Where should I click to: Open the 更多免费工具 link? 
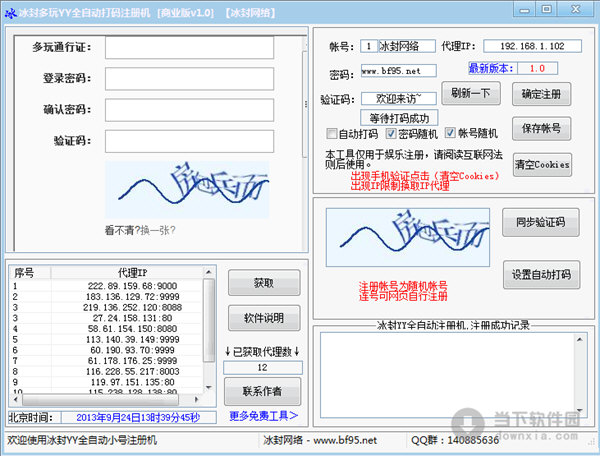263,416
